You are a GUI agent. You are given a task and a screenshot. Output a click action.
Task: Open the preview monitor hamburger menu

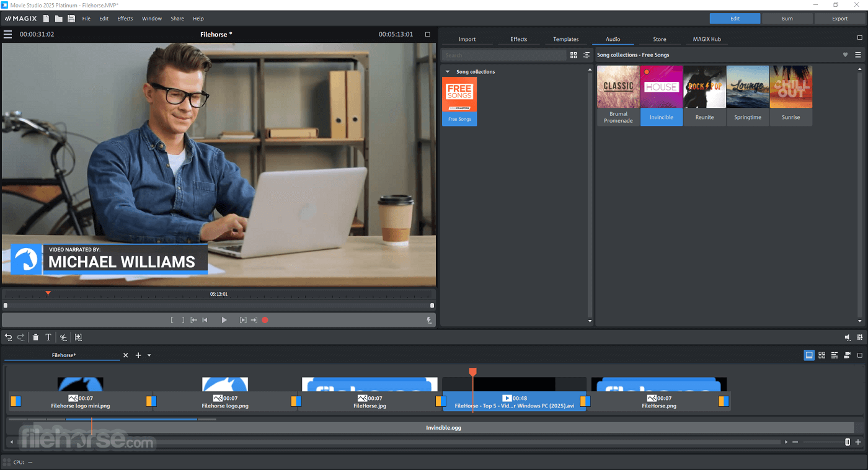click(7, 34)
